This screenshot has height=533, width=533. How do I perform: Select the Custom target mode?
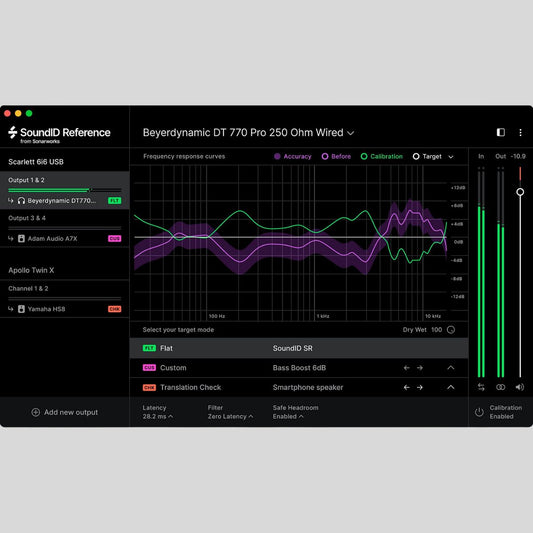299,368
